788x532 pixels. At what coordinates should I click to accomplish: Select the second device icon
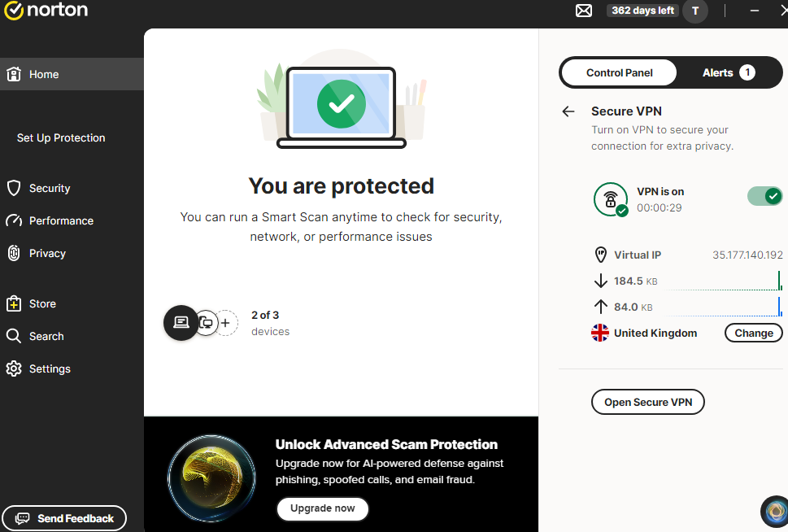(x=207, y=323)
